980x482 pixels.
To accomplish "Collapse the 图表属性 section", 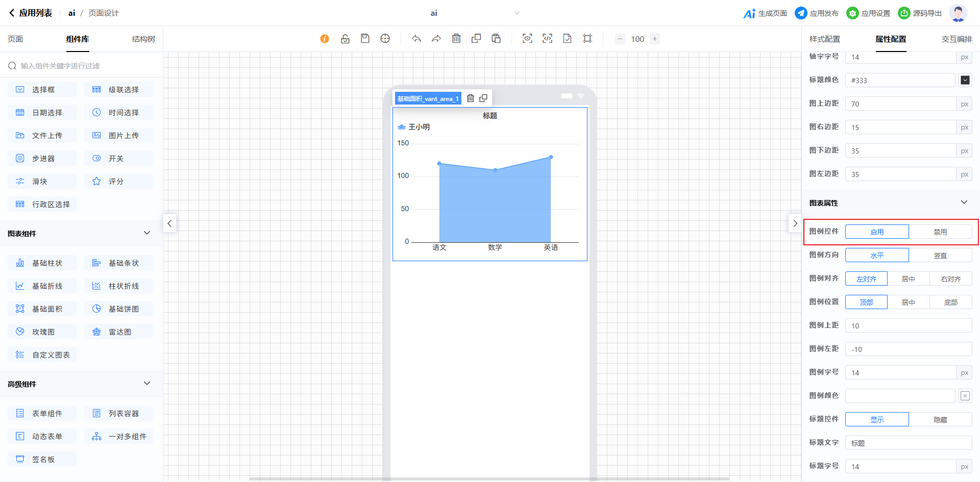I will [964, 202].
